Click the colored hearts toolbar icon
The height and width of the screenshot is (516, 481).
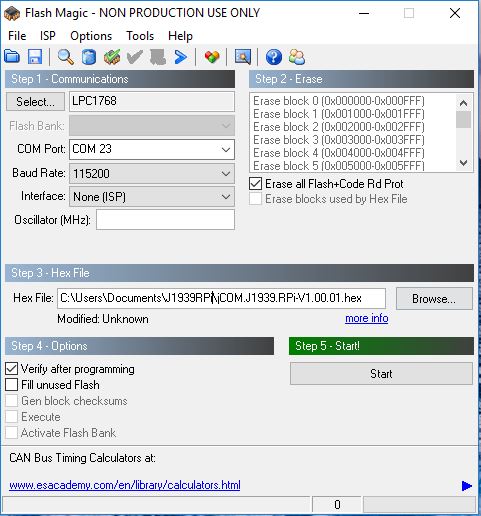pos(212,57)
